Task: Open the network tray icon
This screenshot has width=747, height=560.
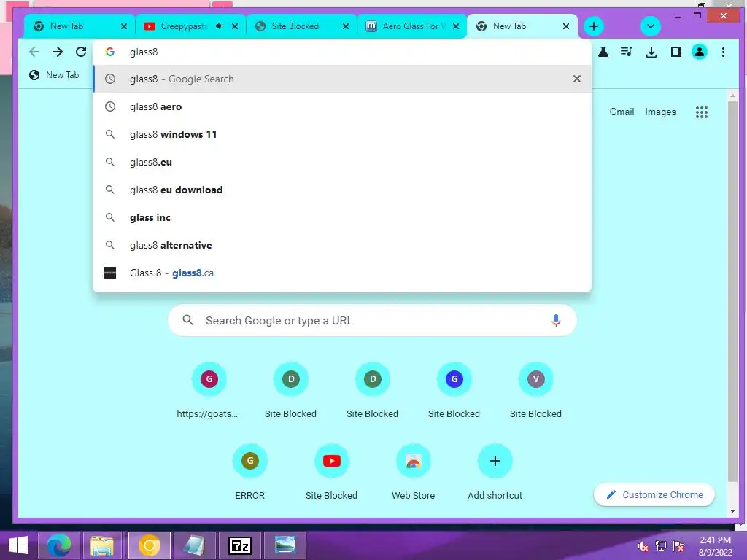Action: (661, 546)
